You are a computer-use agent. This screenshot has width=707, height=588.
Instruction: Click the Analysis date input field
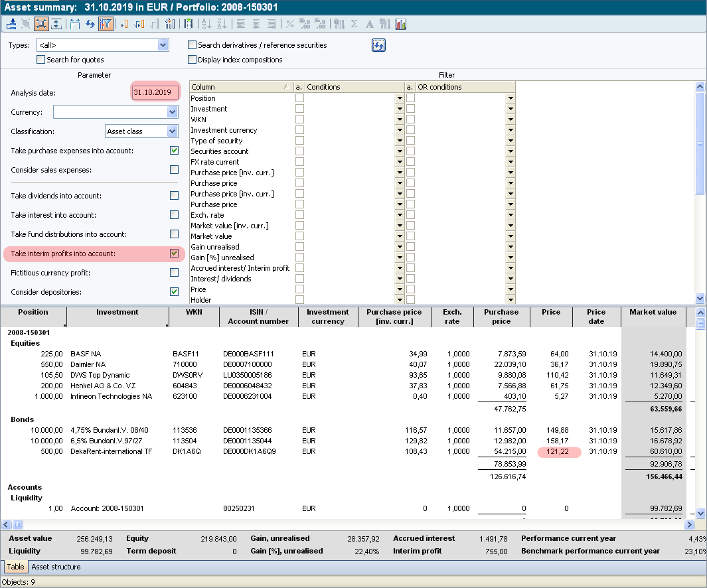[155, 93]
